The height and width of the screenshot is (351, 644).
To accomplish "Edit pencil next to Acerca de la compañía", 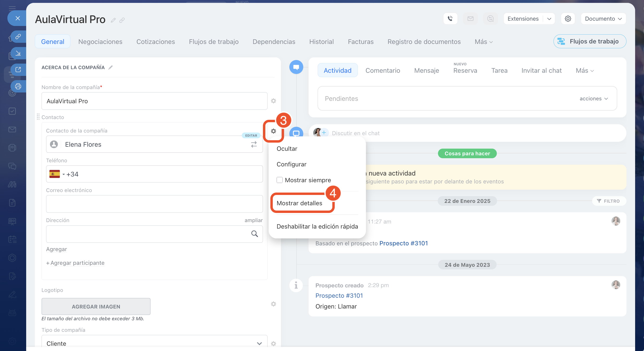I will (110, 67).
